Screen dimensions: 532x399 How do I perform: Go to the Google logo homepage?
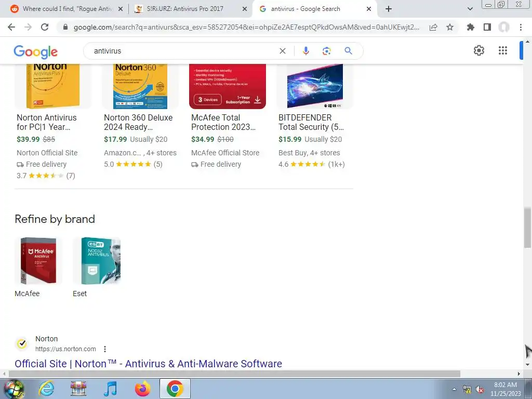pos(36,51)
